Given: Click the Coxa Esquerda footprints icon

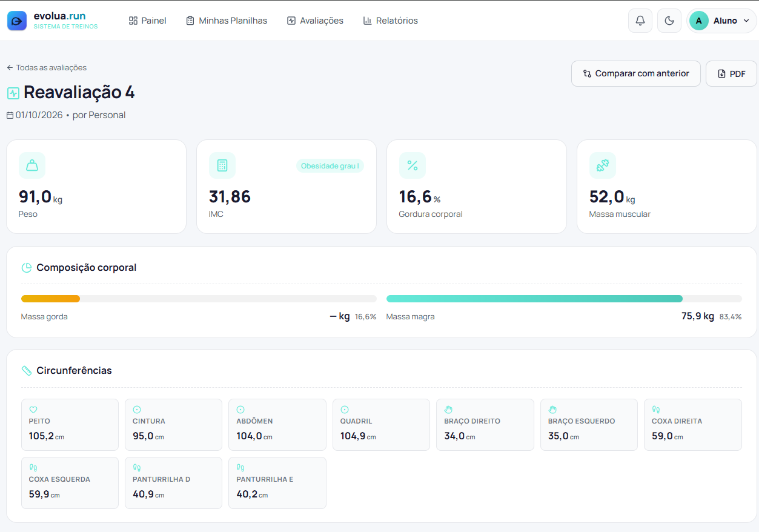Looking at the screenshot, I should pos(33,468).
